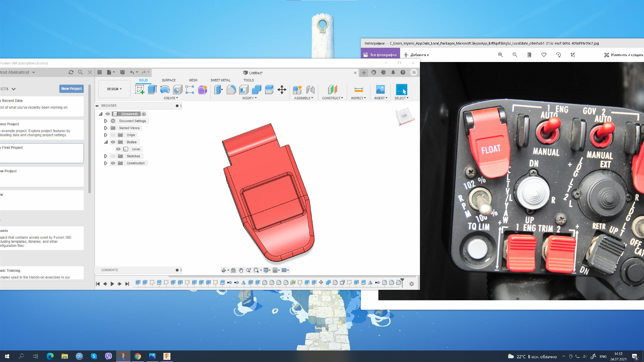This screenshot has width=644, height=362.
Task: Switch to the SURFACE tab
Action: coord(169,80)
